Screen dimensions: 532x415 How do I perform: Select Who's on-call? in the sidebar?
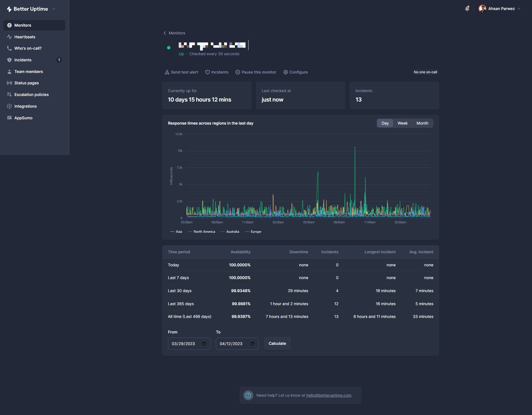click(x=28, y=48)
